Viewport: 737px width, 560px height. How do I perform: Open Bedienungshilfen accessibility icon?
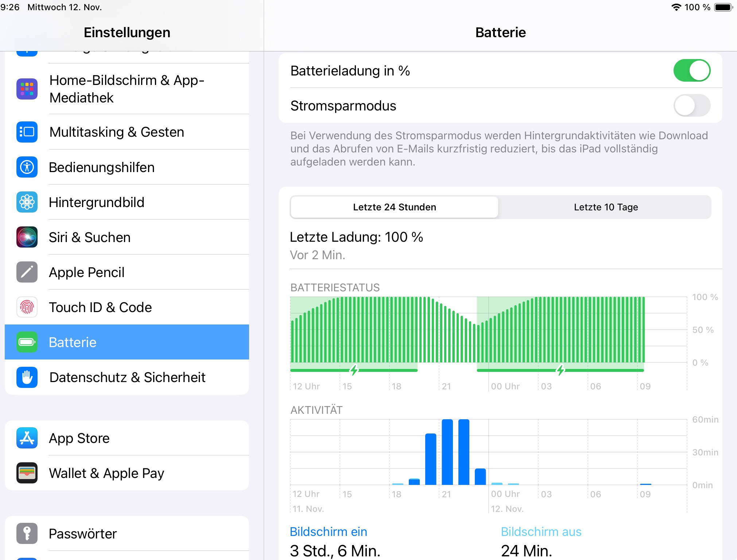(x=27, y=167)
